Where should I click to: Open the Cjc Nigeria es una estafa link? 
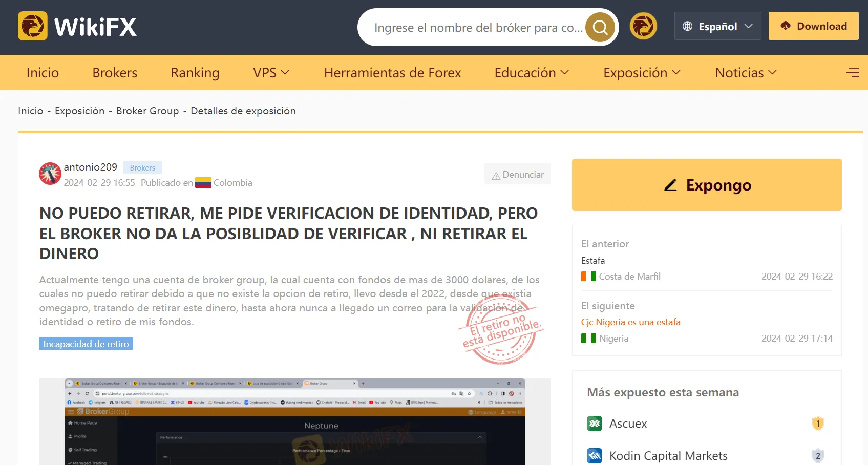click(x=631, y=322)
